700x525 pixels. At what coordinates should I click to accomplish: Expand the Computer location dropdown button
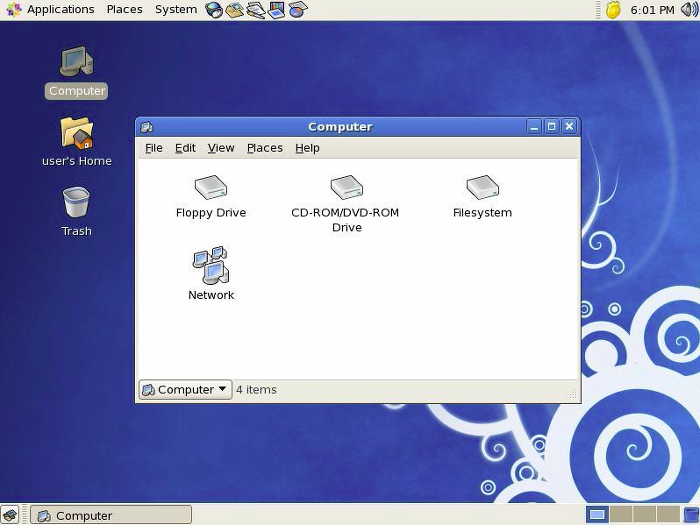[185, 389]
